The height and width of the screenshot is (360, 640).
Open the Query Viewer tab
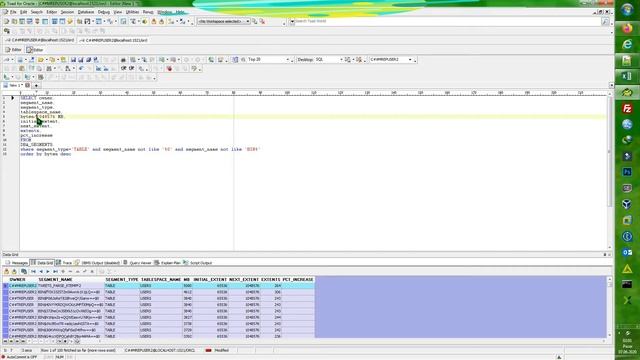click(x=138, y=263)
